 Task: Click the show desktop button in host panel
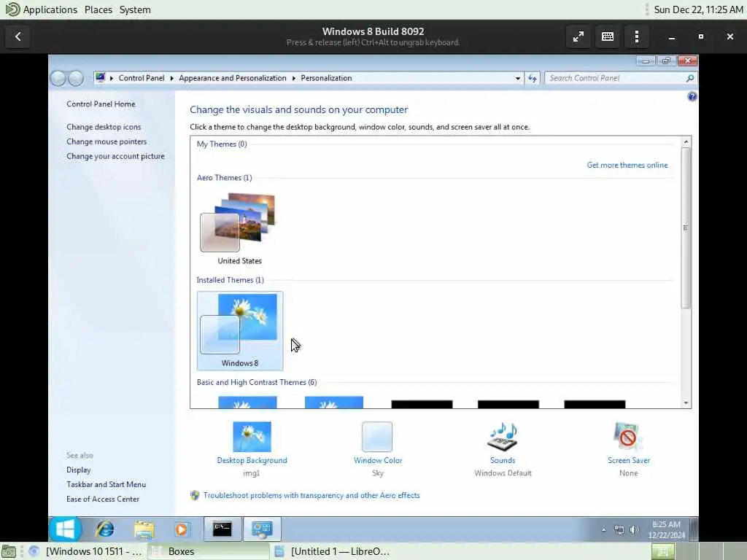click(x=9, y=551)
